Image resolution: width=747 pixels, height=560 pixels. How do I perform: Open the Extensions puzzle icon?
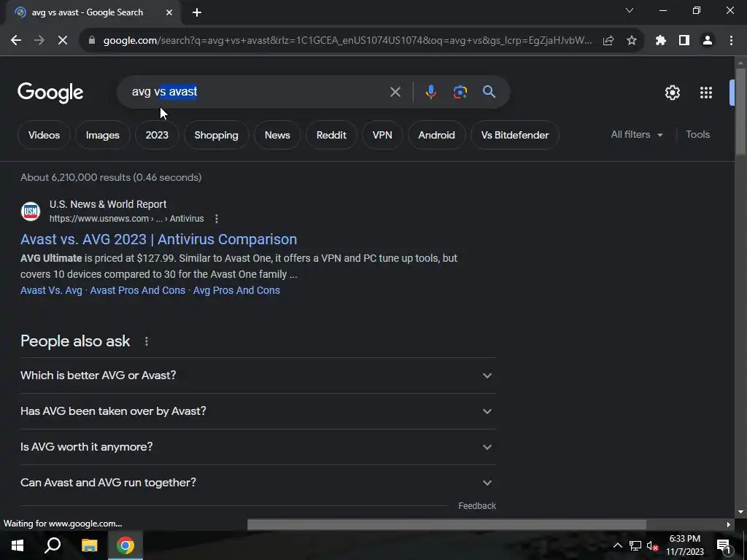[x=660, y=41]
